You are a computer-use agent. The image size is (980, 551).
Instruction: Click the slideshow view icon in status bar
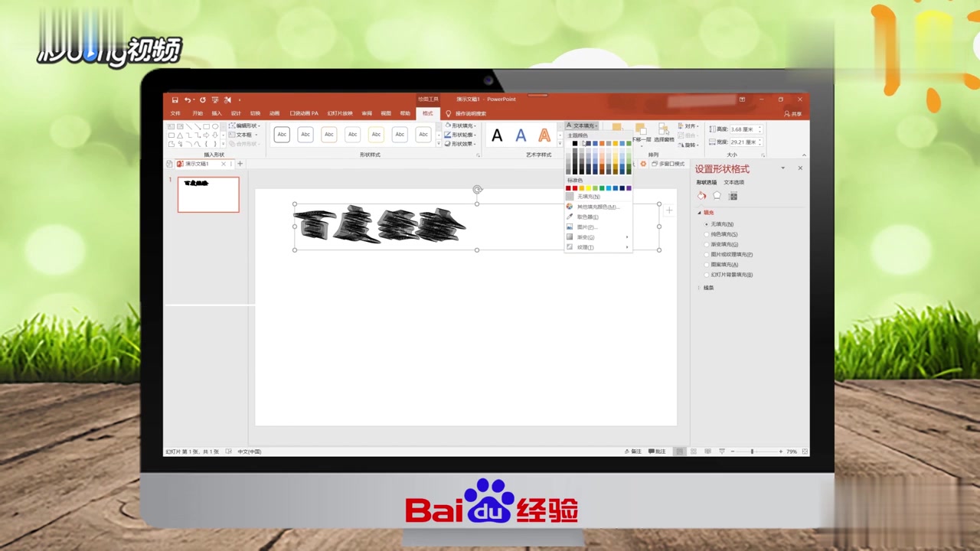coord(721,452)
